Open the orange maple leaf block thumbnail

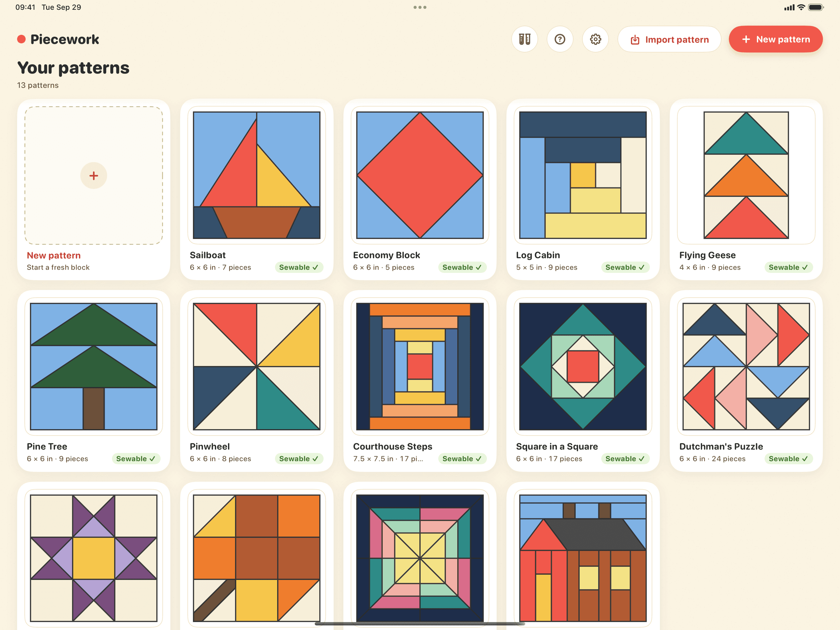pyautogui.click(x=257, y=558)
